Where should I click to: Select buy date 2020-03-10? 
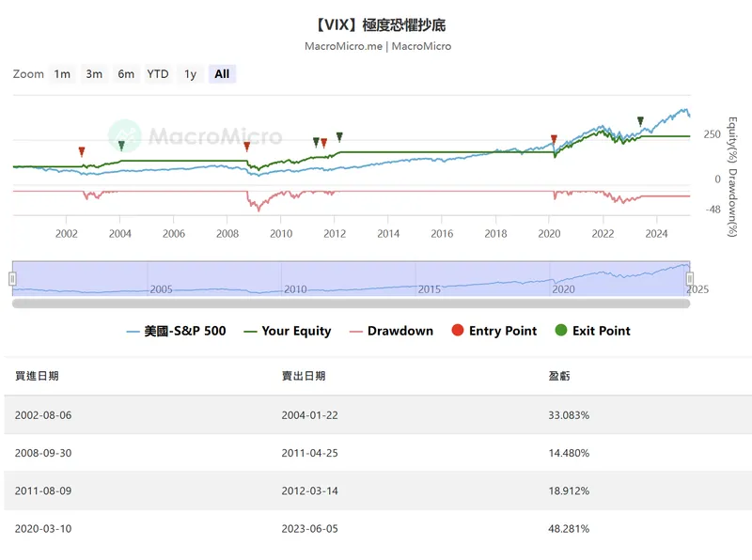(43, 529)
